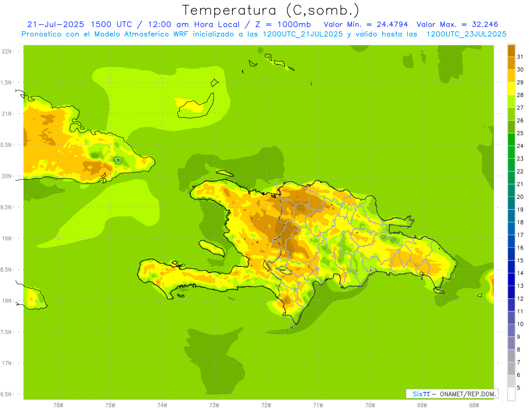
Task: Click the '75W' longitude label
Action: click(x=110, y=405)
